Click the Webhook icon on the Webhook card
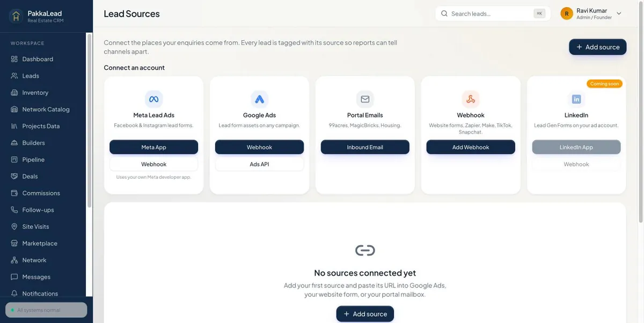 (471, 99)
